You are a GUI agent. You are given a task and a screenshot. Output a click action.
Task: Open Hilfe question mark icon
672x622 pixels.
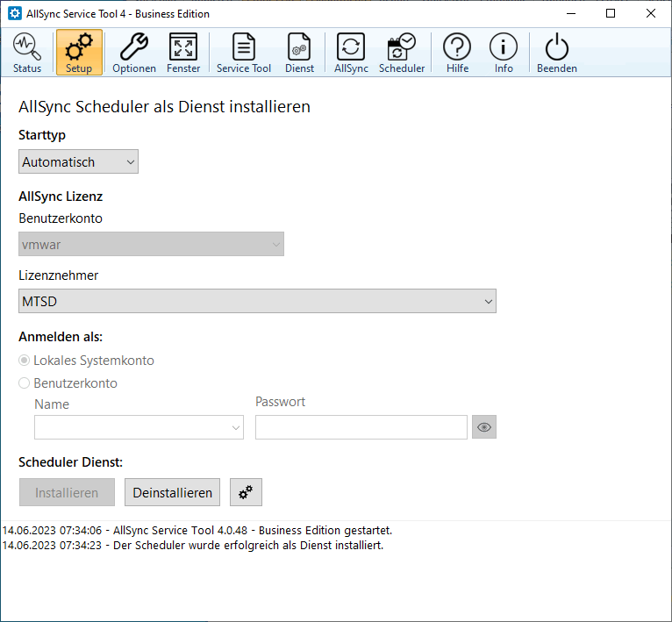pos(457,53)
